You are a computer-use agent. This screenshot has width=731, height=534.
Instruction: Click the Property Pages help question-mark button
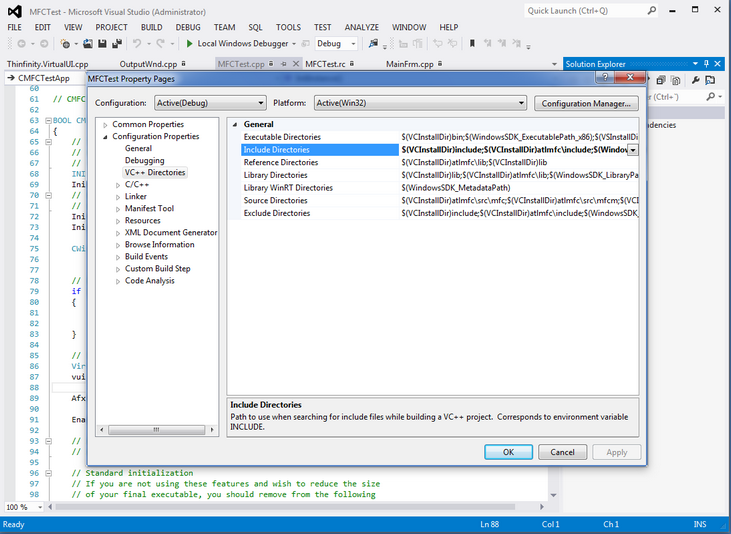coord(605,77)
